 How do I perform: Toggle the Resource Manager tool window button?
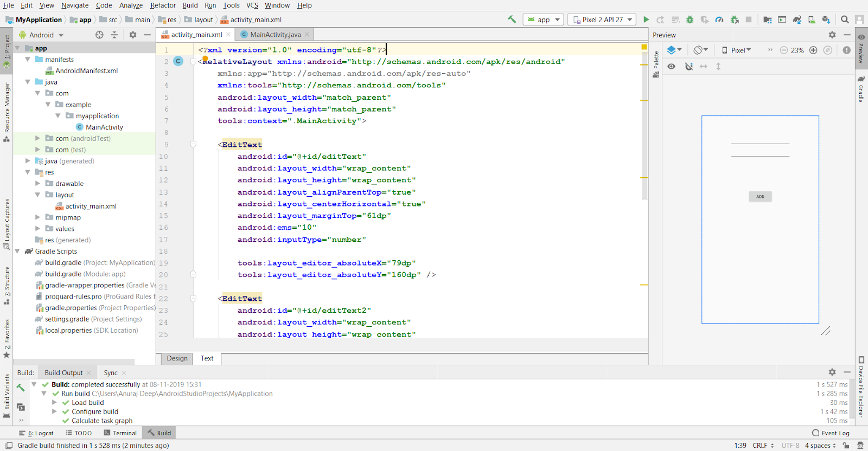pos(7,112)
